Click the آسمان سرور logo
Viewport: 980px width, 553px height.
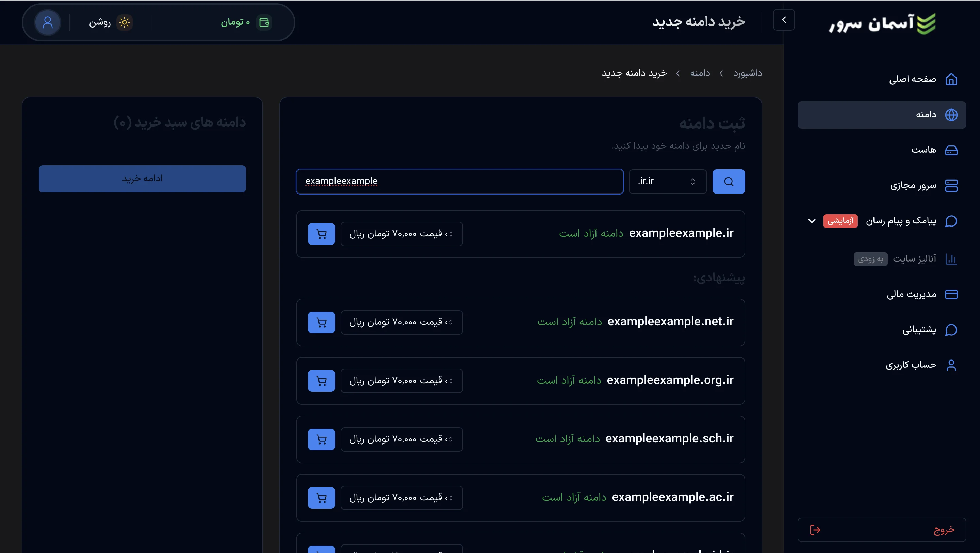[882, 23]
